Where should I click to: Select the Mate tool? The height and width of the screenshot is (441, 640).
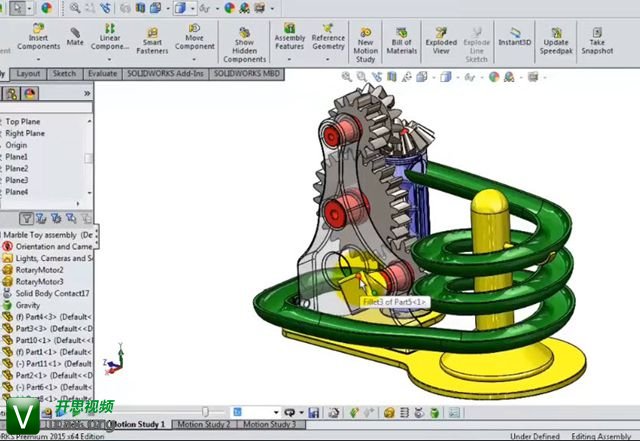click(75, 37)
